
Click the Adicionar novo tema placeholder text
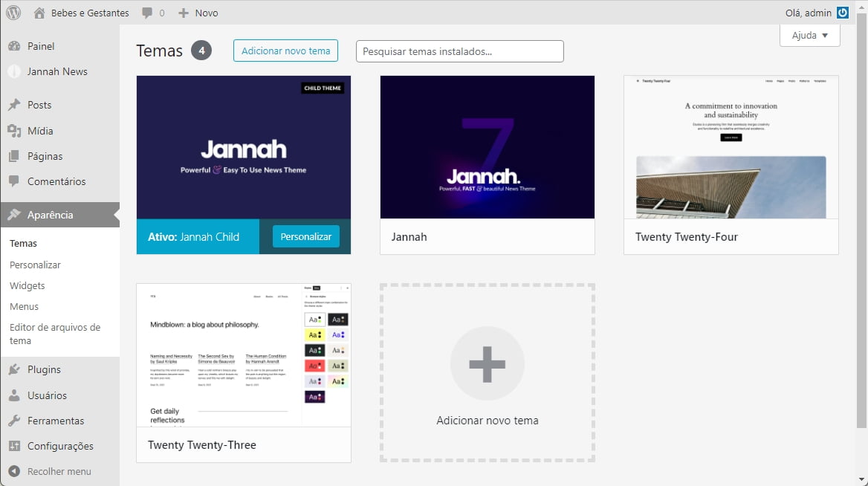[488, 420]
